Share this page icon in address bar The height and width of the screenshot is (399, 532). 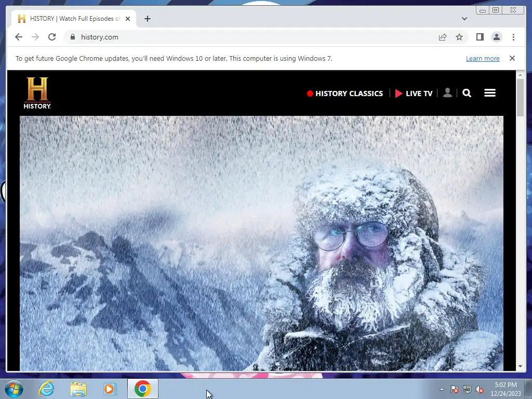click(443, 37)
